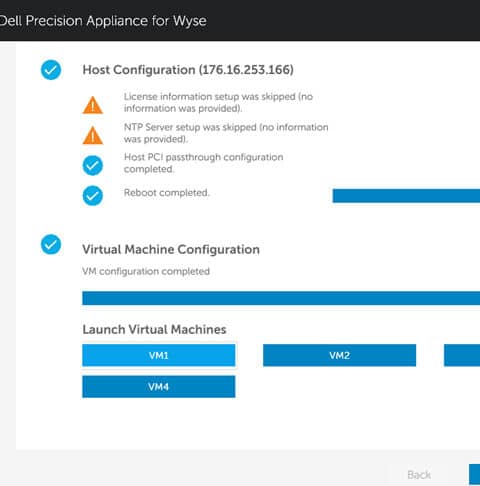The image size is (480, 486).
Task: Click the Dell Precision Appliance for Wyse title
Action: click(x=103, y=21)
